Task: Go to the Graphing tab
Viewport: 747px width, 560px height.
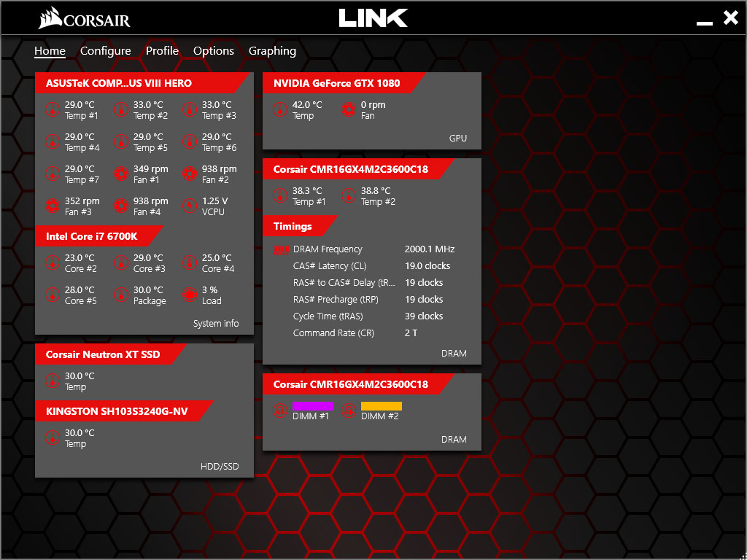Action: pyautogui.click(x=273, y=51)
